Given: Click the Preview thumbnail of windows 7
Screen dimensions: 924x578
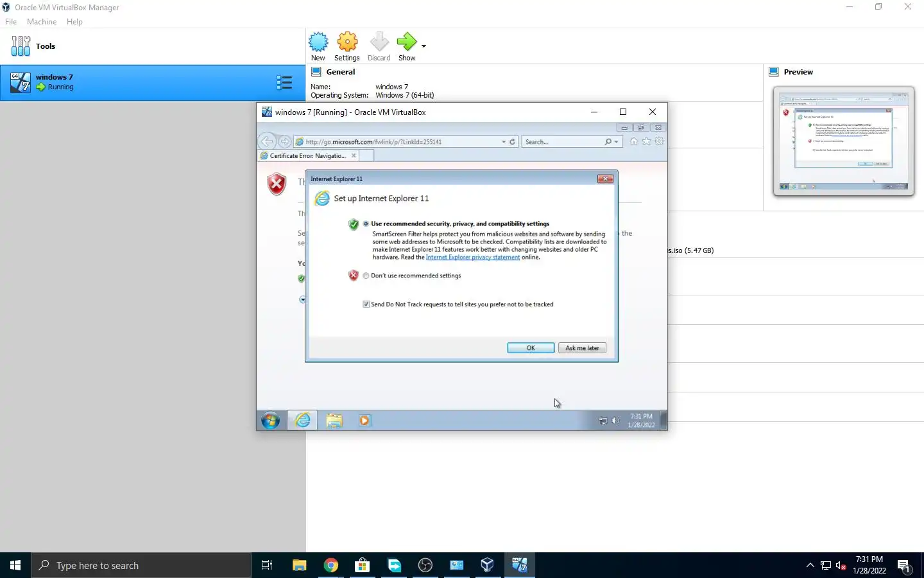Looking at the screenshot, I should pyautogui.click(x=843, y=141).
